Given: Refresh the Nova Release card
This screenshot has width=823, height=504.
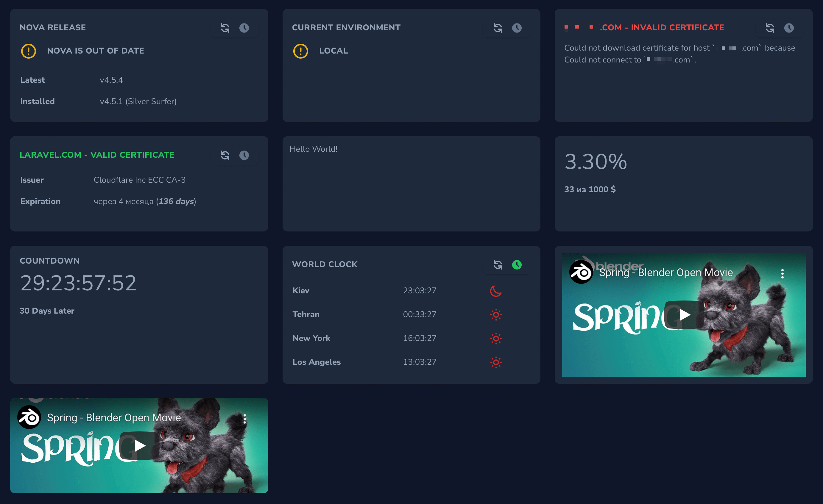Looking at the screenshot, I should (x=225, y=28).
